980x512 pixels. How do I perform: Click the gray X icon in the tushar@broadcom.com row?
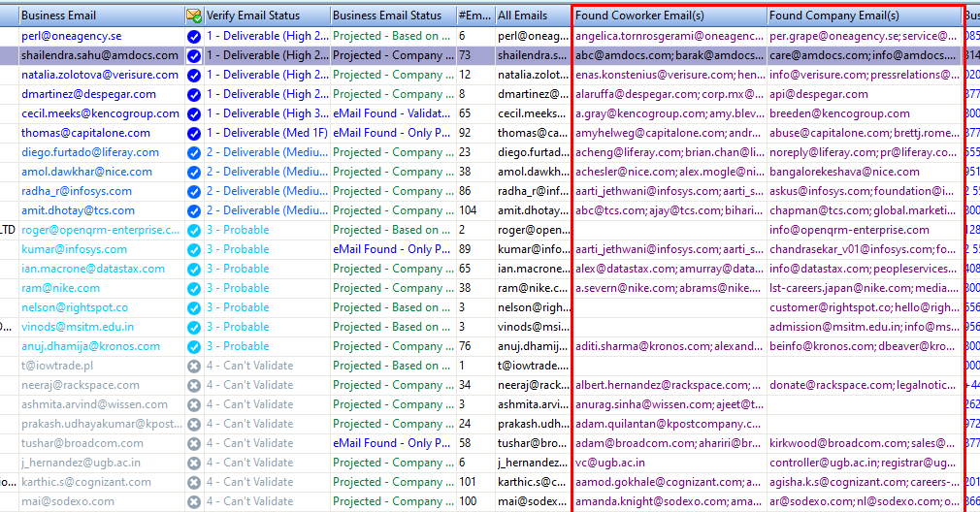(x=194, y=443)
